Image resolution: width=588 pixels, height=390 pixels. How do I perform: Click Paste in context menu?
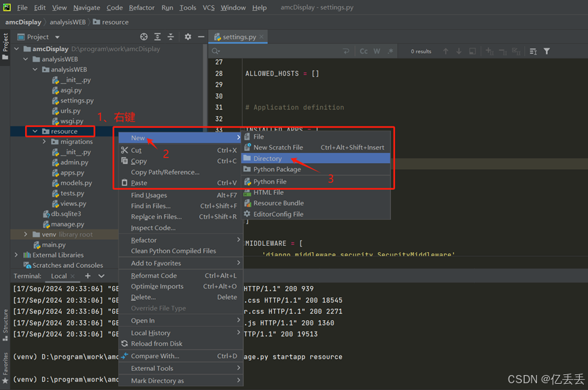click(180, 183)
